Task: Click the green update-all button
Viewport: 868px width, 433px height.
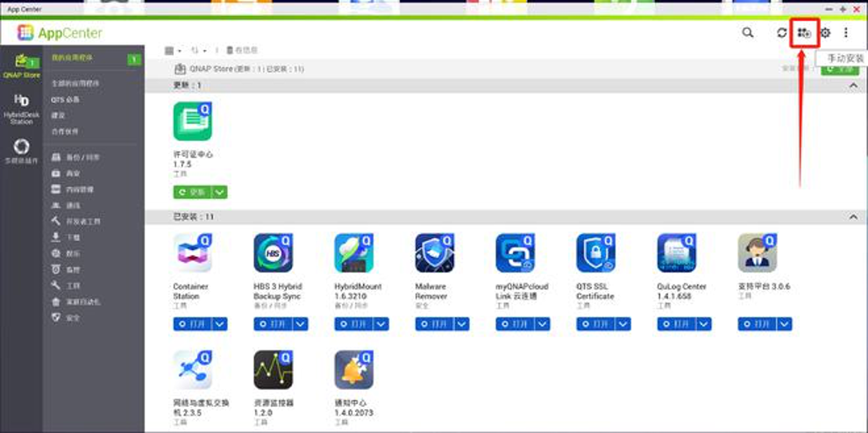Action: [x=840, y=69]
